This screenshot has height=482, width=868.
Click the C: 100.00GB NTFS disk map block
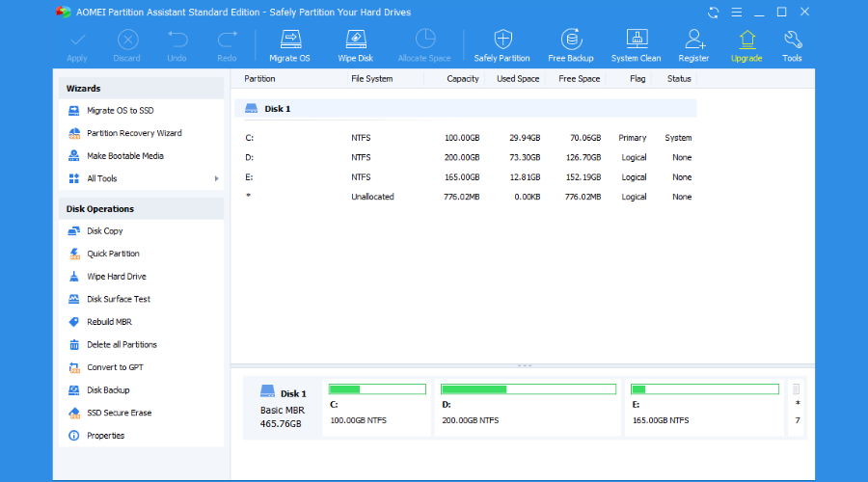(x=376, y=408)
